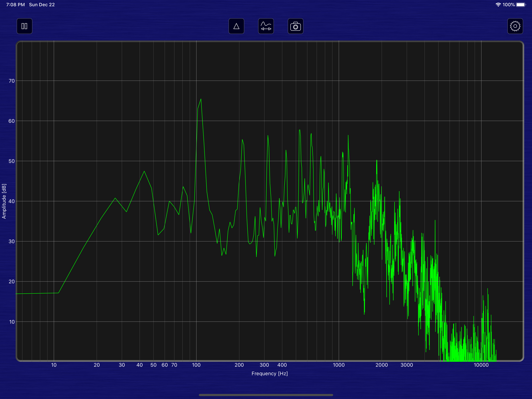The height and width of the screenshot is (399, 532).
Task: Take a snapshot with the camera icon
Action: tap(295, 26)
